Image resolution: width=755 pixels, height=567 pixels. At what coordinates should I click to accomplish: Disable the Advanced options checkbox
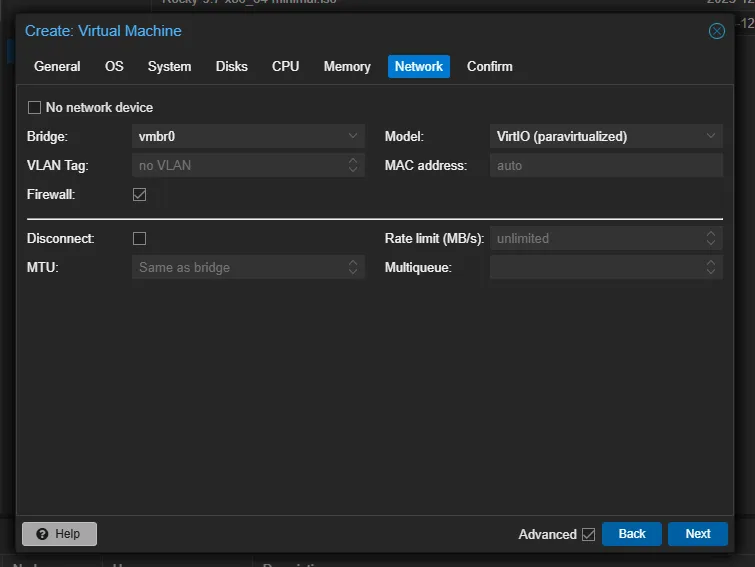point(588,534)
